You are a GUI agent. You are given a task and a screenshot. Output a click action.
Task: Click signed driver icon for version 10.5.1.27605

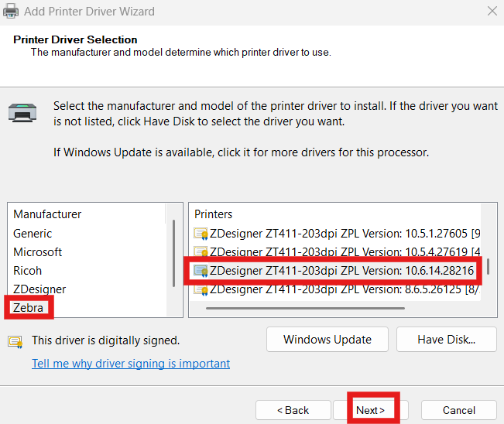pyautogui.click(x=201, y=234)
